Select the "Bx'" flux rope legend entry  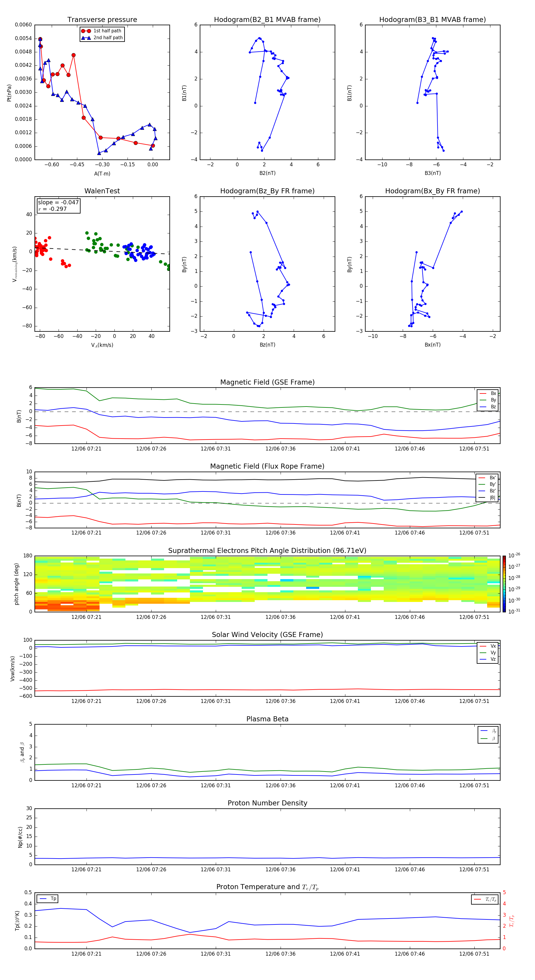487,478
